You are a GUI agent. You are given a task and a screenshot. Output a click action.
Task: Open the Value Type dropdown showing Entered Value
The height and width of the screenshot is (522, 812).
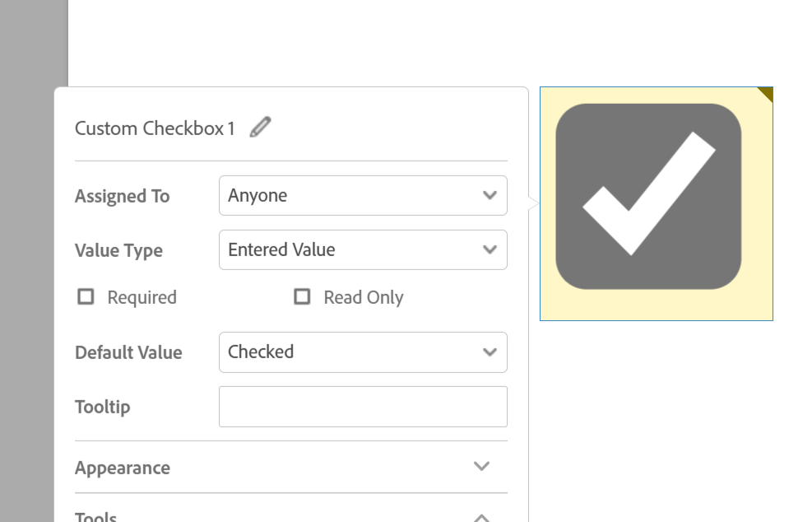click(363, 249)
